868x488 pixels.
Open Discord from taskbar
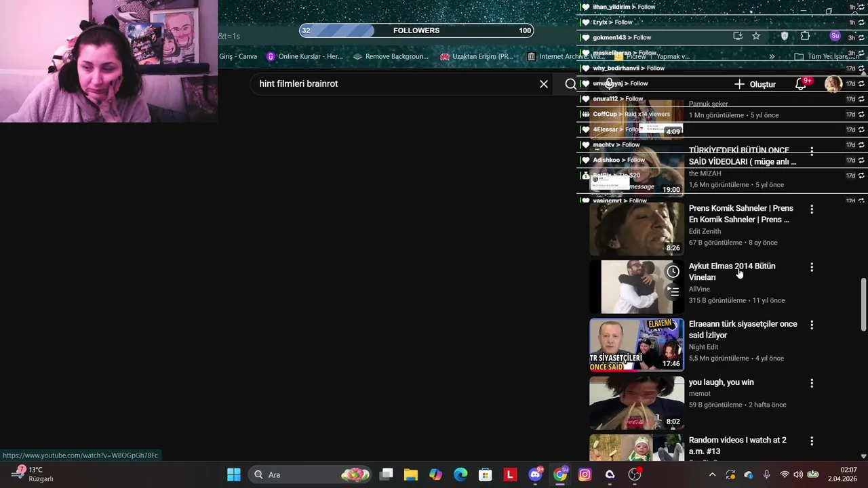click(x=535, y=474)
